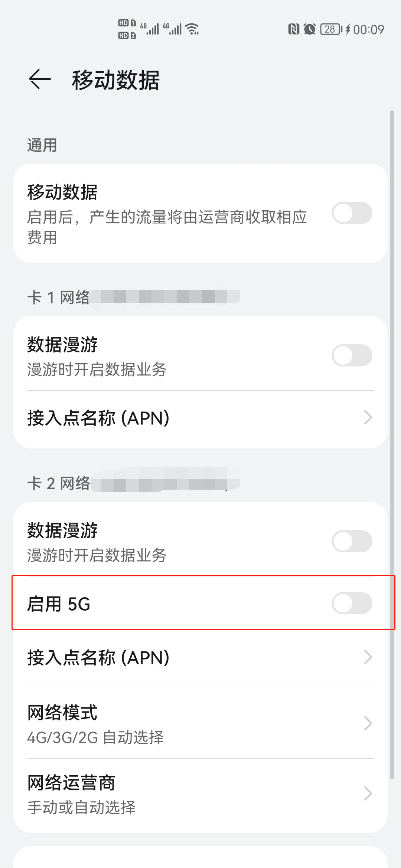The image size is (401, 868).
Task: Tap the first 4G signal bars icon
Action: point(150,29)
